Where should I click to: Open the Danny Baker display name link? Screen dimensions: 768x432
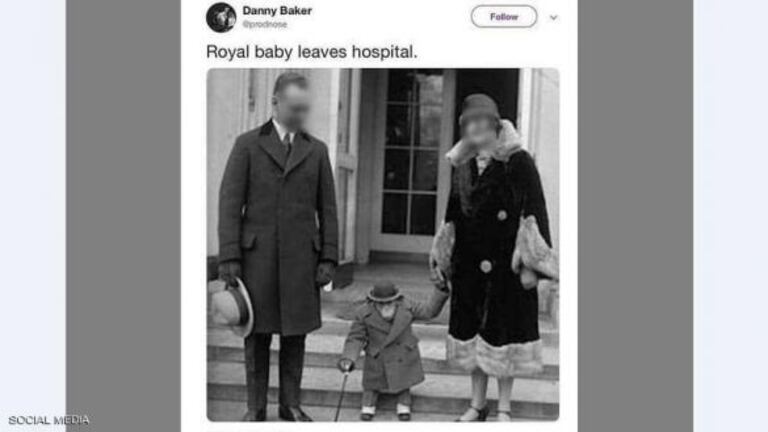pos(277,10)
